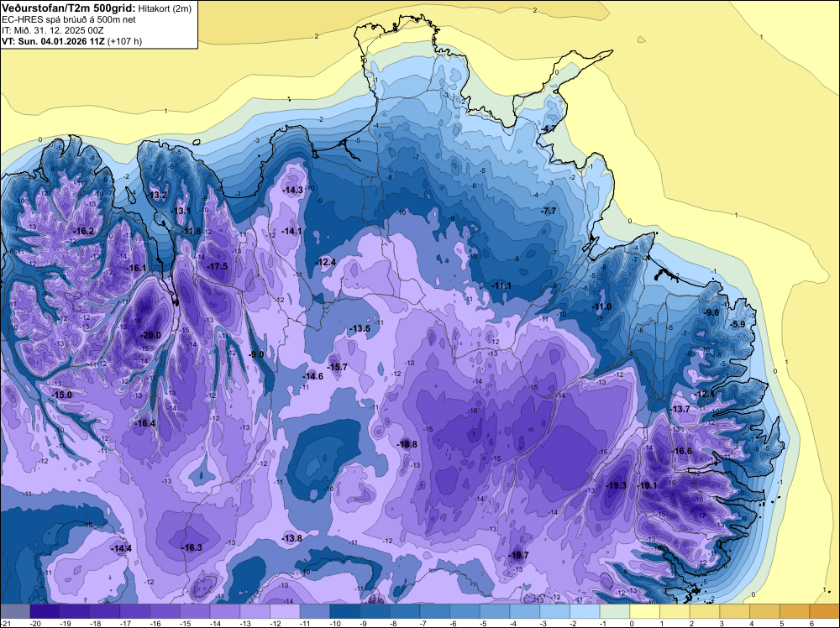Click the legend swatch between -5 and -4
Screen dimensions: 840x628
495,611
